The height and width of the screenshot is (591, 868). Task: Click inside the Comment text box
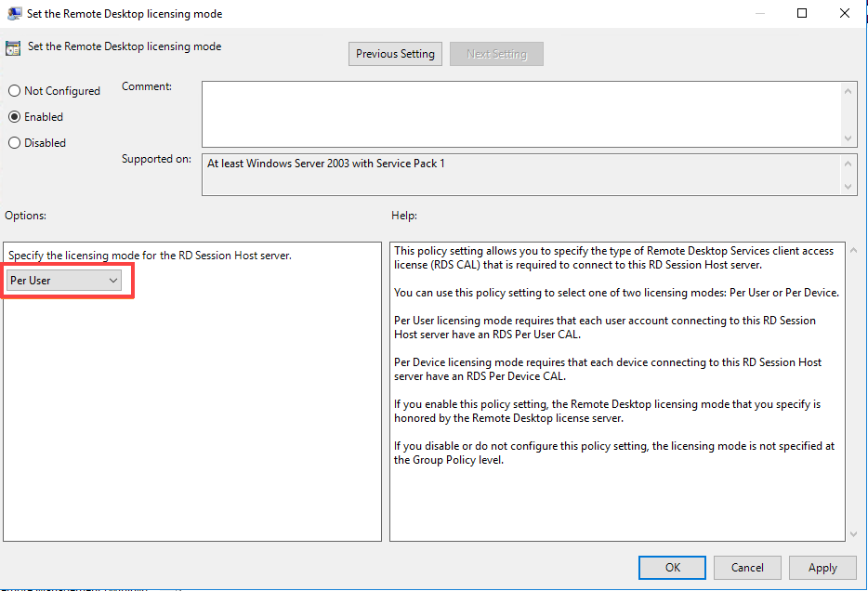(520, 114)
